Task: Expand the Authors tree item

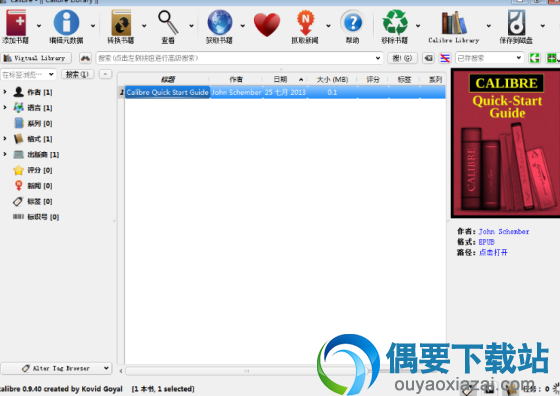Action: tap(5, 92)
